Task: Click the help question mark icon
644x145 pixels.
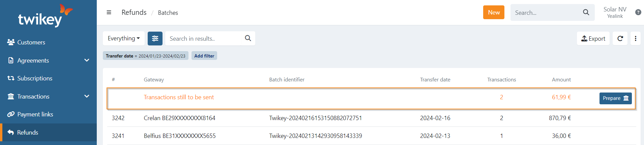Action: pos(638,12)
